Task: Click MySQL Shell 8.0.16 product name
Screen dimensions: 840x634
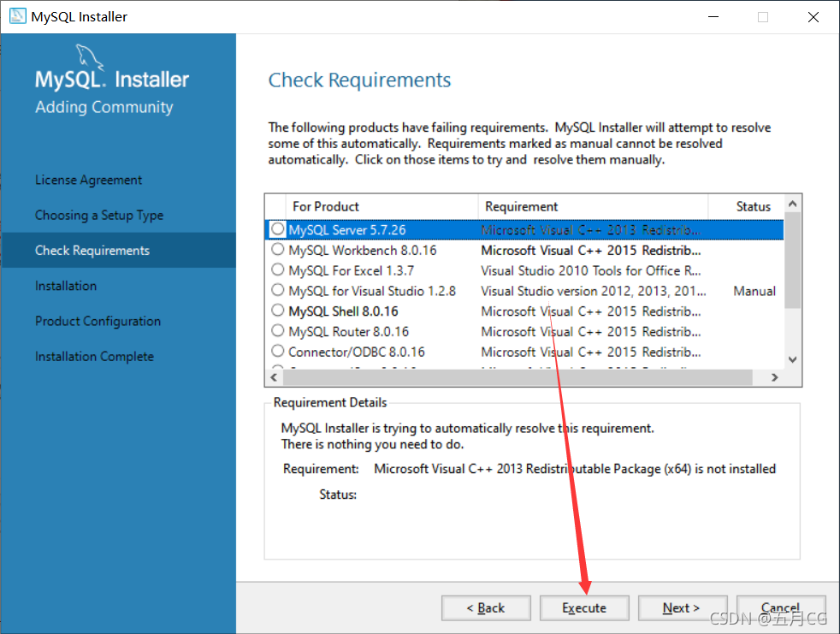Action: [343, 311]
